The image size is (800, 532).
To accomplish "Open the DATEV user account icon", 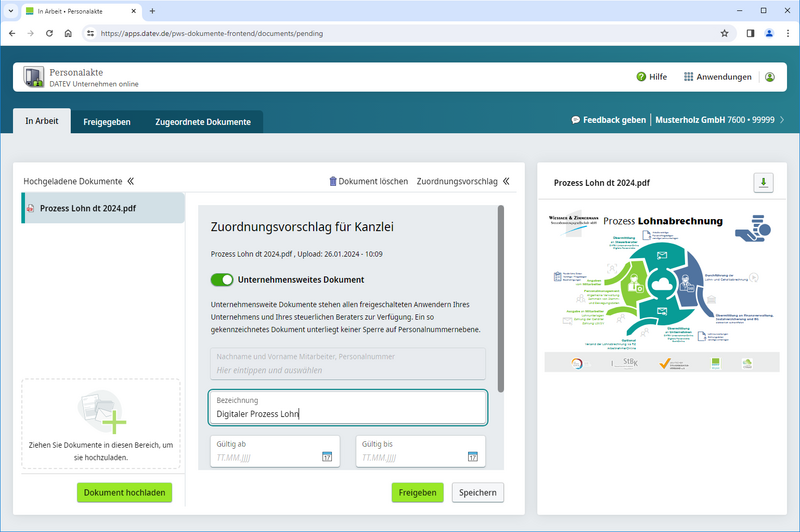I will (x=770, y=77).
